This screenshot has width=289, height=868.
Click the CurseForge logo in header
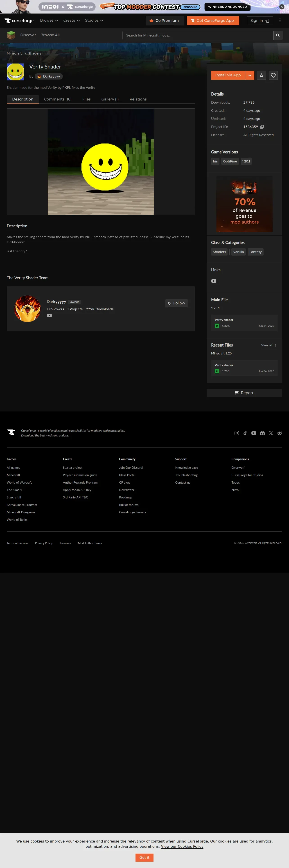point(19,21)
